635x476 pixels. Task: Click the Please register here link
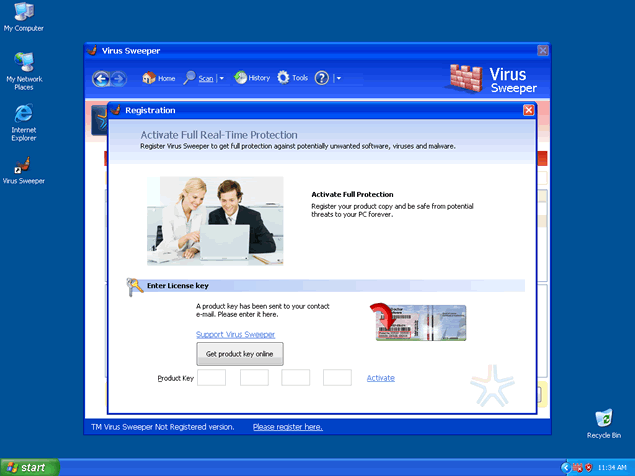click(287, 427)
